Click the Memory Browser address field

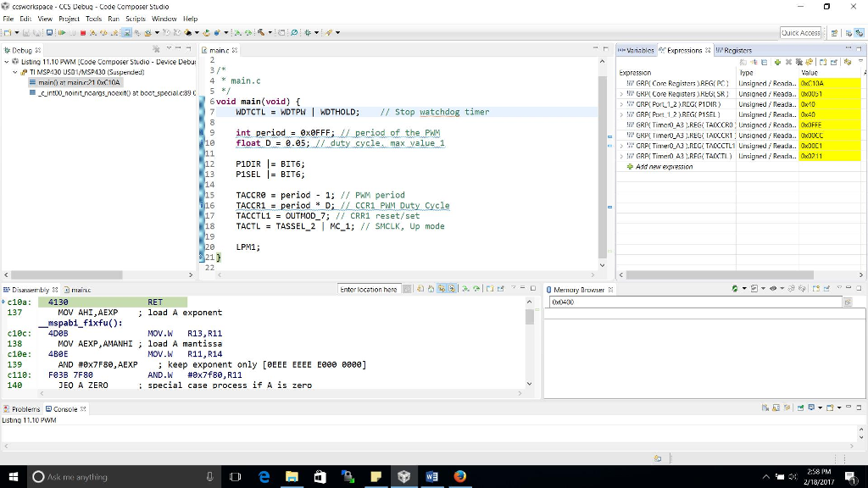tap(696, 302)
